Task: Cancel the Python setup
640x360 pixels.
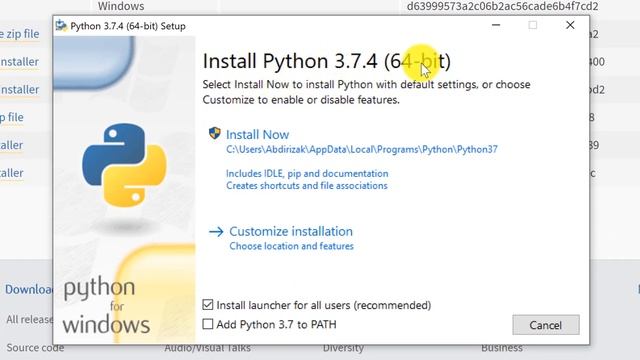Action: pos(546,325)
